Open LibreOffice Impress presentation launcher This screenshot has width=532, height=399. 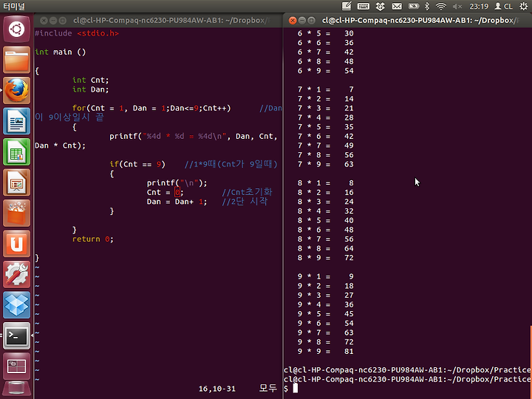16,183
